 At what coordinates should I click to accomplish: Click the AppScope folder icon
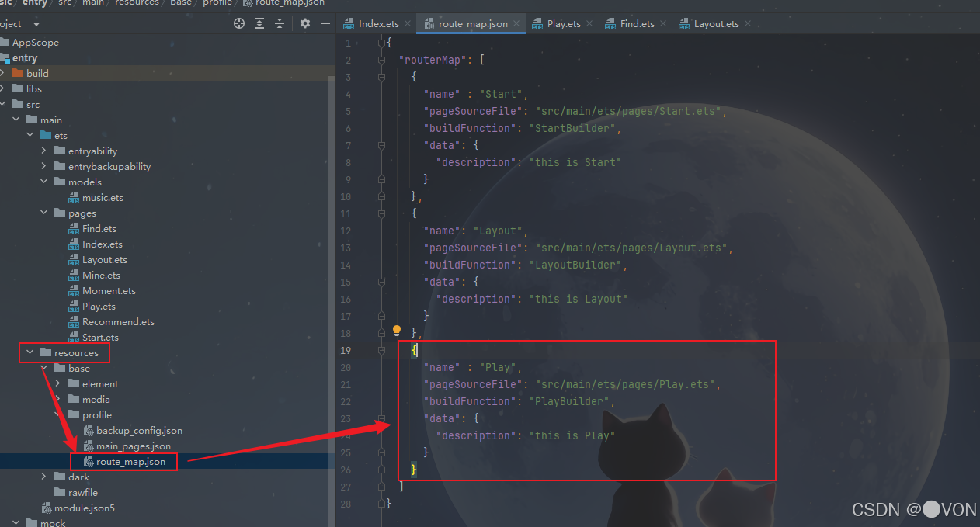coord(5,42)
